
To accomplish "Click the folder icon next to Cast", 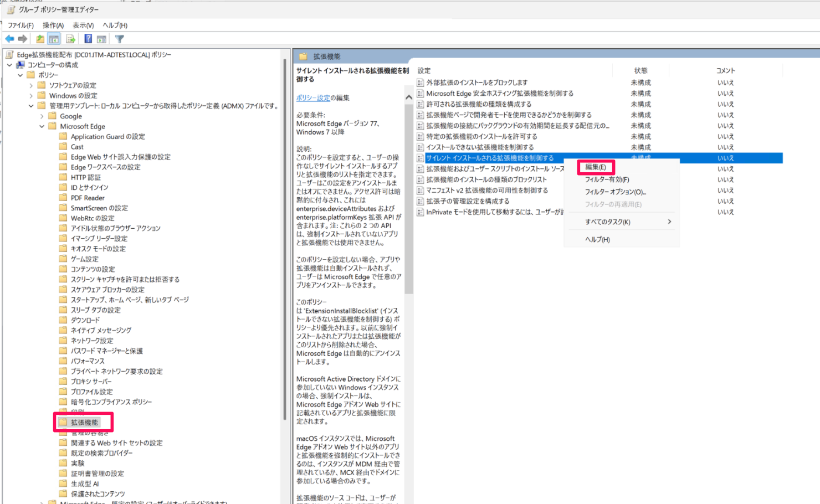I will (63, 147).
